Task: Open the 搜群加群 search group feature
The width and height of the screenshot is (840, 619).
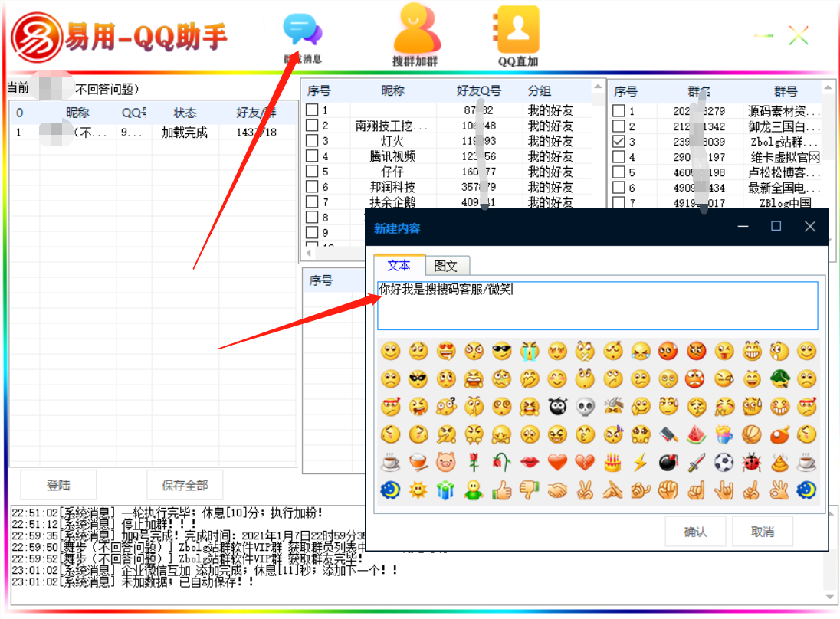Action: tap(415, 35)
